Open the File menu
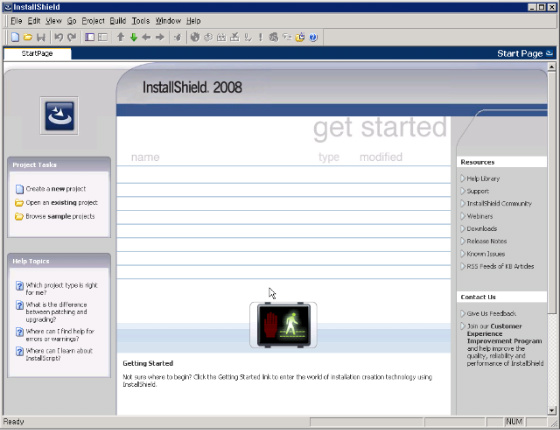The image size is (560, 430). 16,21
